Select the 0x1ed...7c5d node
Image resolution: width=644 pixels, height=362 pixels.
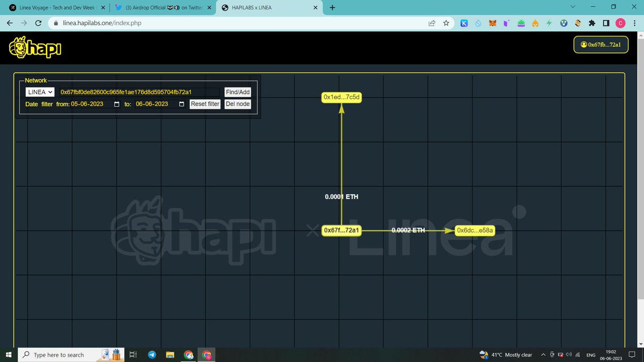(x=341, y=97)
